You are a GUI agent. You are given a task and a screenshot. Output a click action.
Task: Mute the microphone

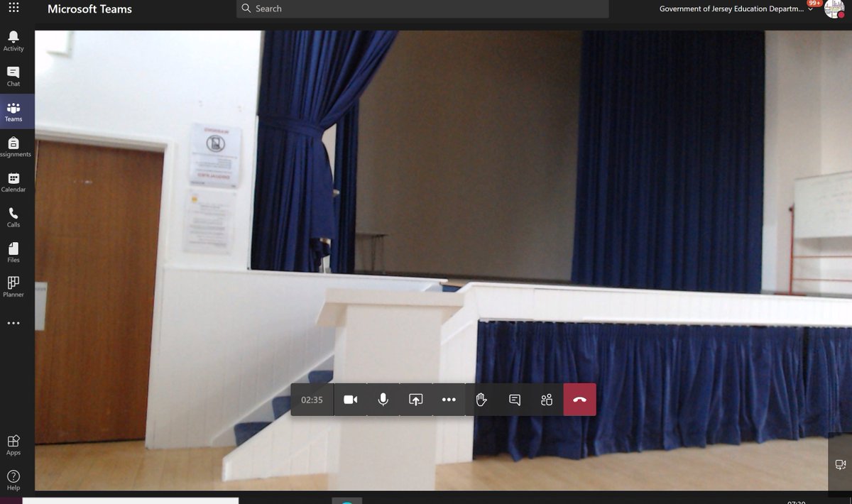(x=383, y=400)
